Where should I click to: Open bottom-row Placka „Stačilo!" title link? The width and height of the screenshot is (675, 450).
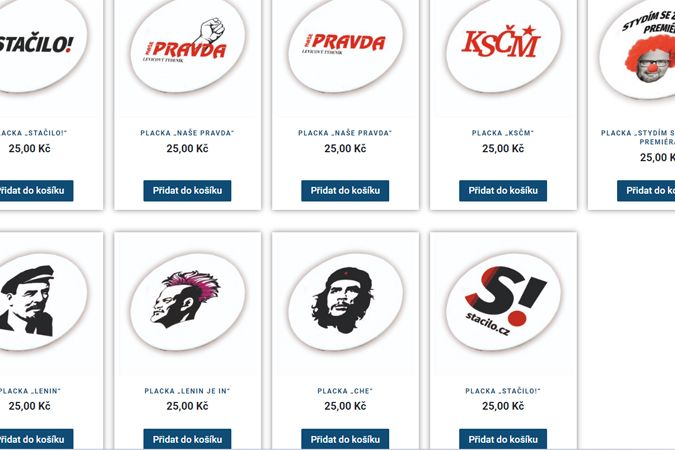503,391
